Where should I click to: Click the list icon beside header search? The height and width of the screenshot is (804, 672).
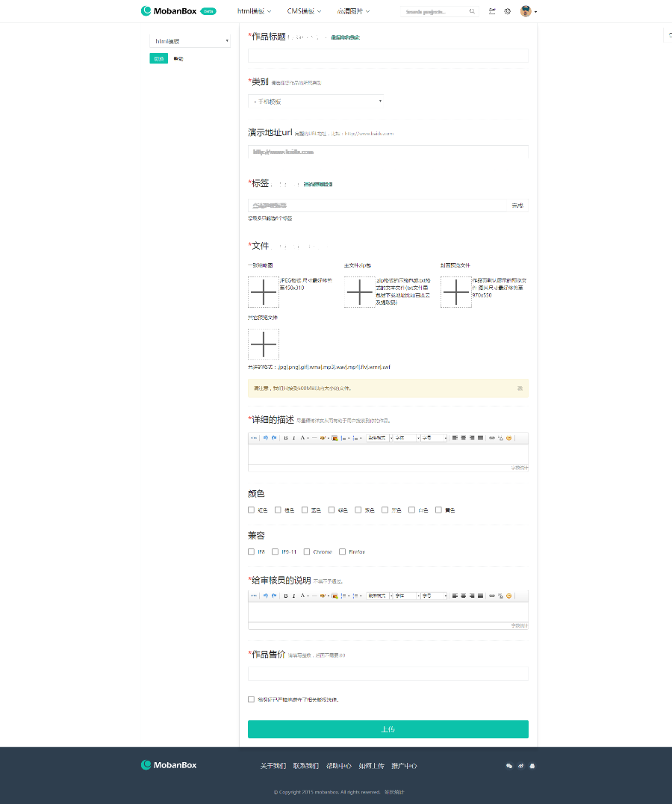click(492, 11)
